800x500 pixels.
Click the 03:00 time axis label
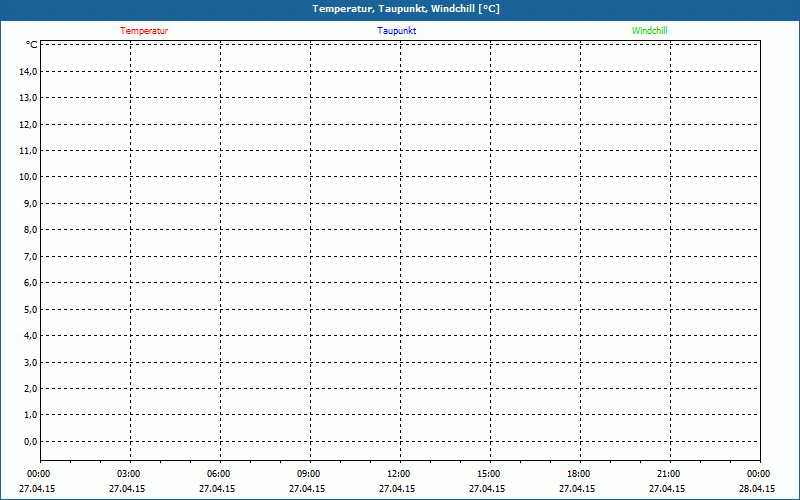coord(129,474)
